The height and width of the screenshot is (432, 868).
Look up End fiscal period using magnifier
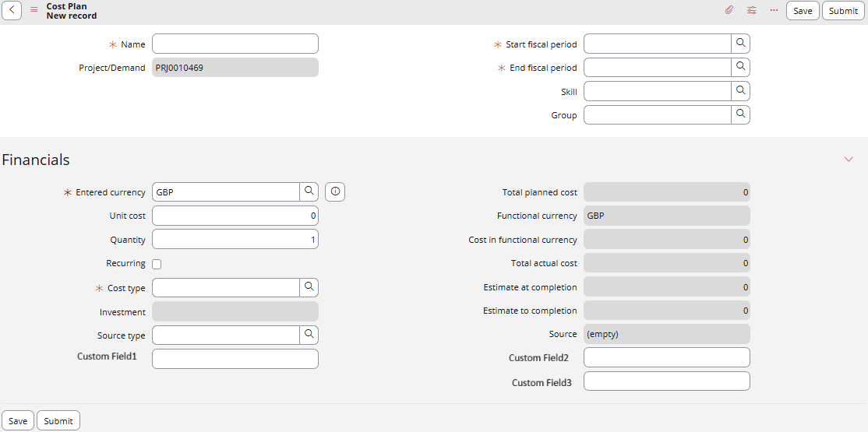click(741, 67)
